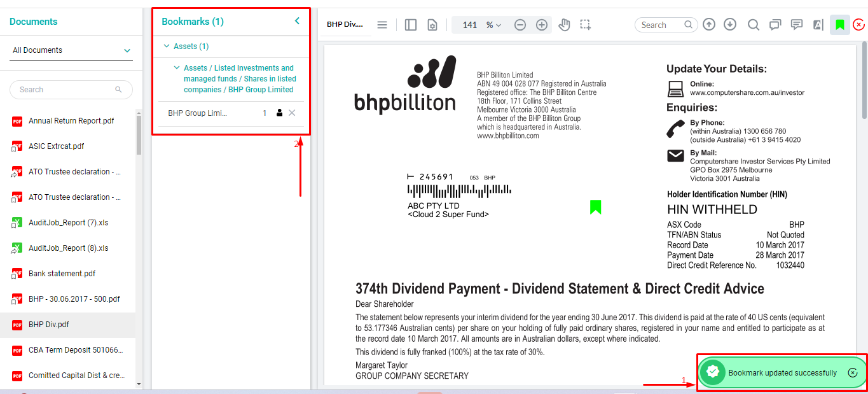The image size is (868, 394).
Task: Click PDF icon of Annual Return Report
Action: (17, 121)
